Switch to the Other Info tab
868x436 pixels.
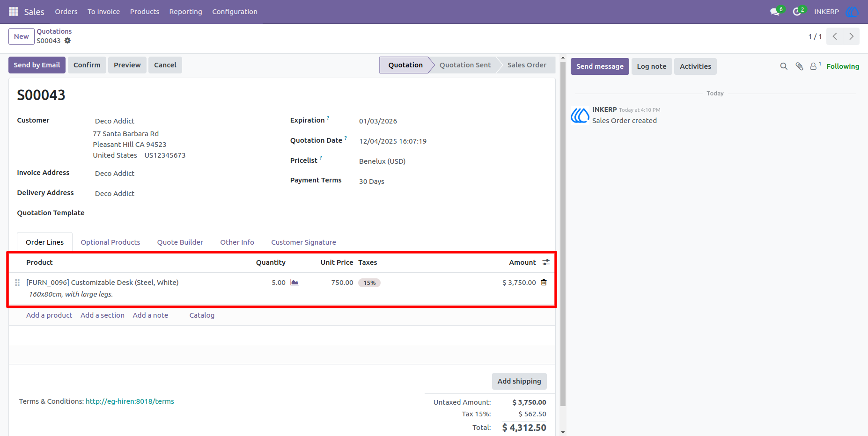pyautogui.click(x=237, y=242)
